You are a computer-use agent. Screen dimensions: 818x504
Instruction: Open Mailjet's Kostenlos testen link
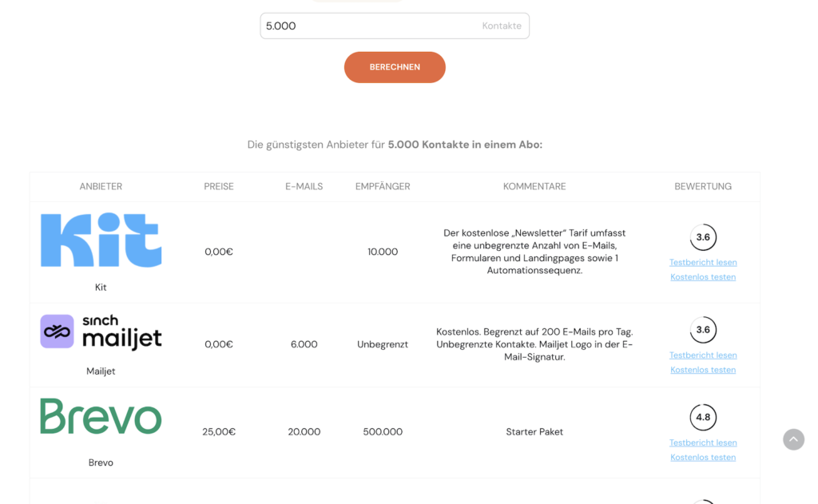pos(703,370)
